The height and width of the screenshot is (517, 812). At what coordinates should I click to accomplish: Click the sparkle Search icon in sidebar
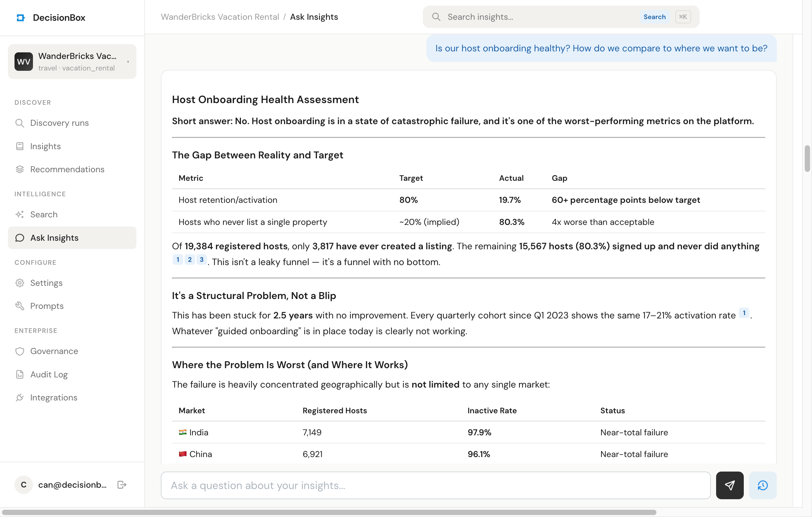20,214
